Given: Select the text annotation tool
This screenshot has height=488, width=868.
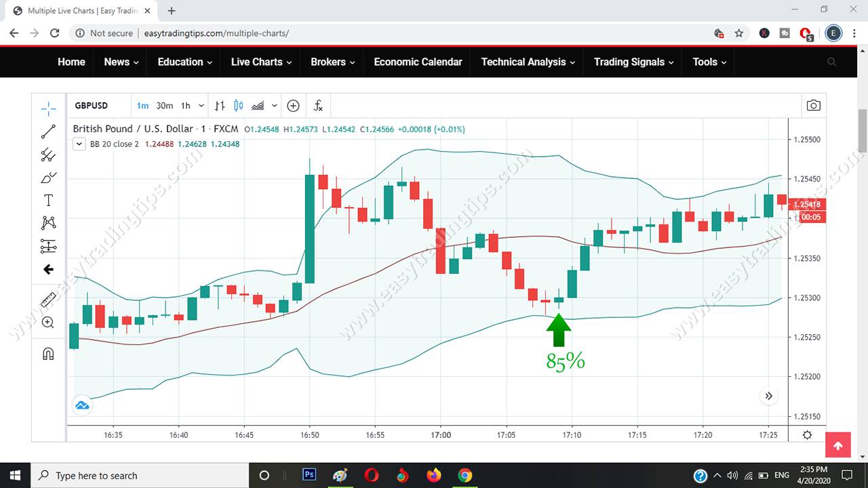Looking at the screenshot, I should (x=47, y=200).
